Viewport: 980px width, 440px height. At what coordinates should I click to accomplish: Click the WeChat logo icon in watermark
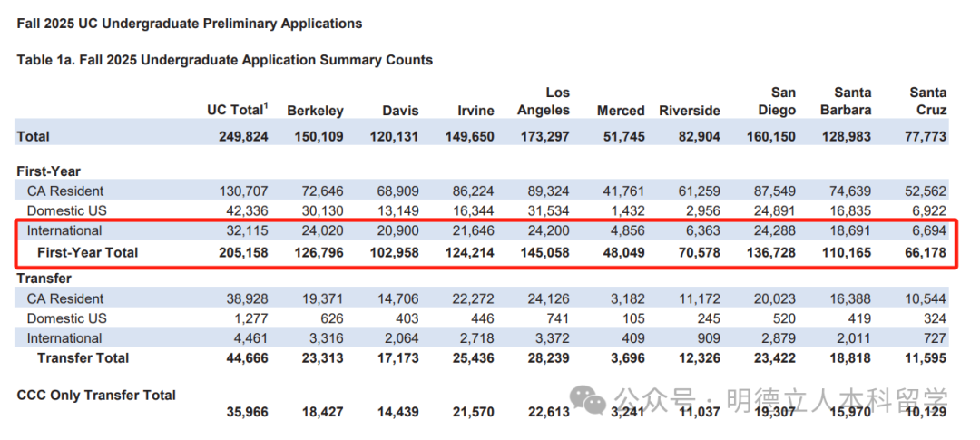click(x=590, y=399)
